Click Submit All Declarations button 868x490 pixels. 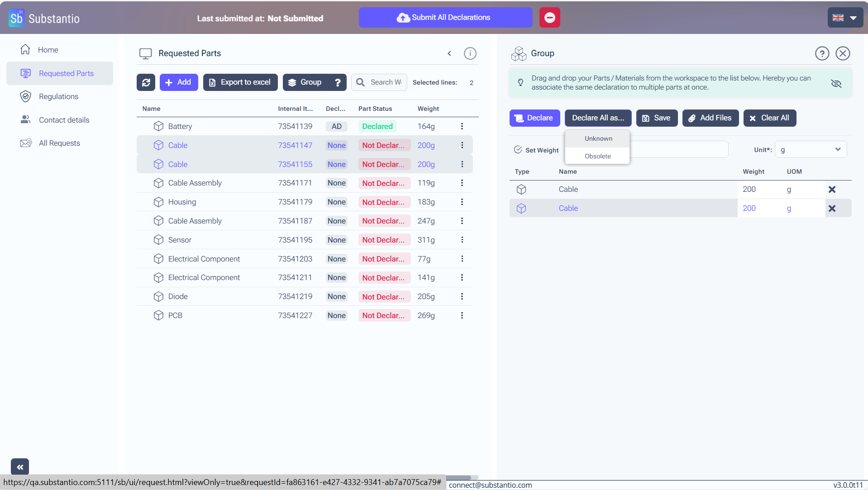pyautogui.click(x=445, y=18)
